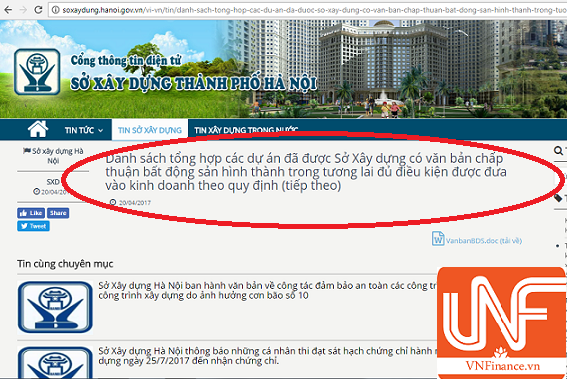Image resolution: width=567 pixels, height=379 pixels.
Task: Expand the TIN TỨC dropdown menu
Action: pos(84,130)
